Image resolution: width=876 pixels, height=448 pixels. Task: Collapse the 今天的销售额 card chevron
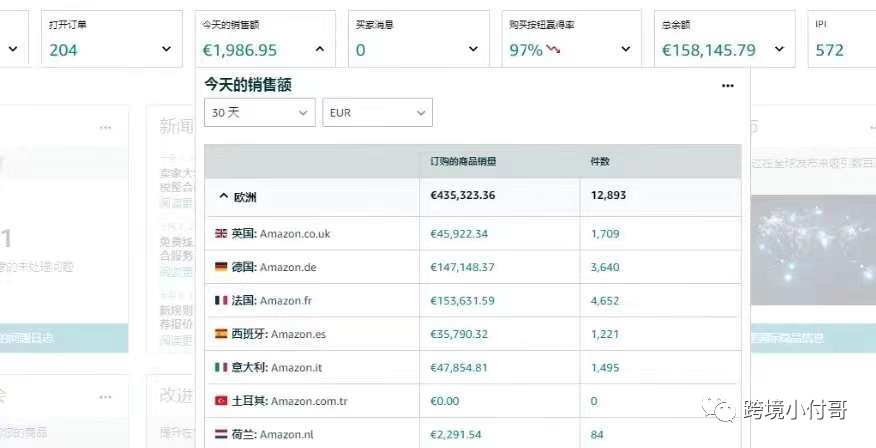pos(320,49)
